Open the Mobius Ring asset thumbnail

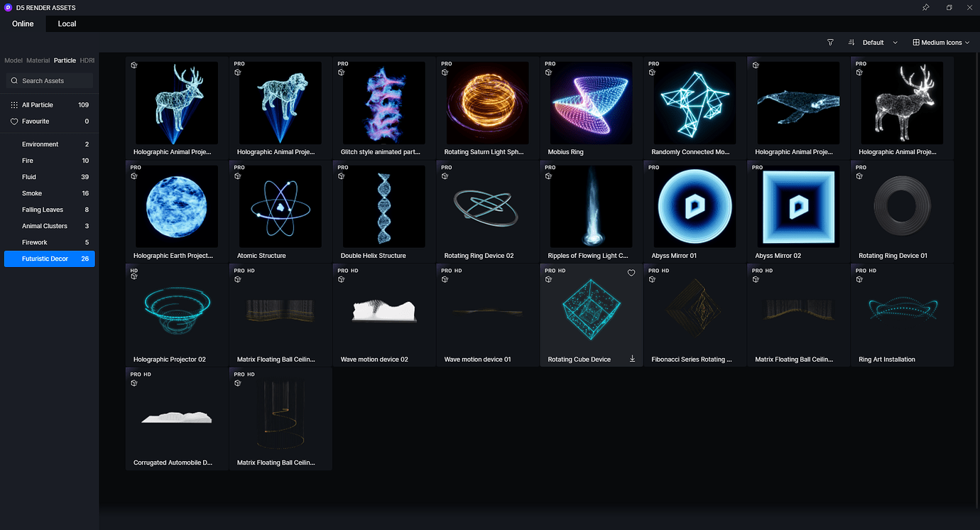[590, 103]
